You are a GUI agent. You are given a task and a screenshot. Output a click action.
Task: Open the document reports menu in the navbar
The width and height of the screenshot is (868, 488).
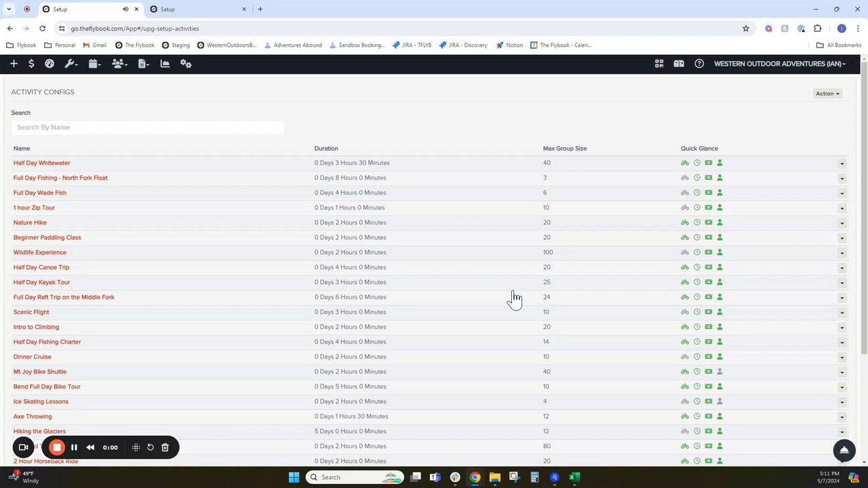(143, 64)
